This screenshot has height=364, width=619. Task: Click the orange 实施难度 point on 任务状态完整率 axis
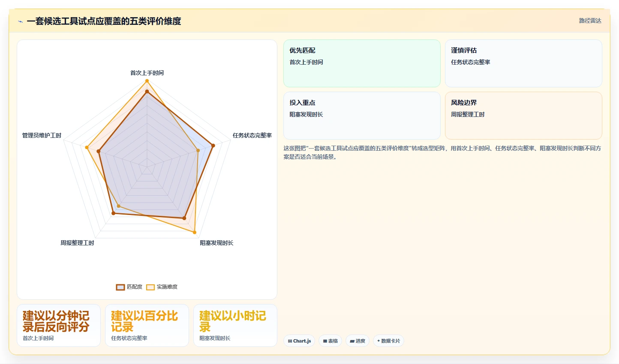198,150
